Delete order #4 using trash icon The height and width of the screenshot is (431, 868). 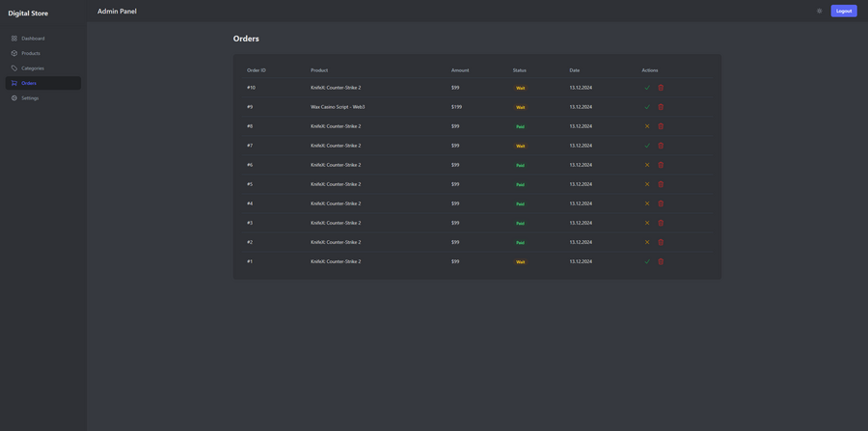[661, 203]
